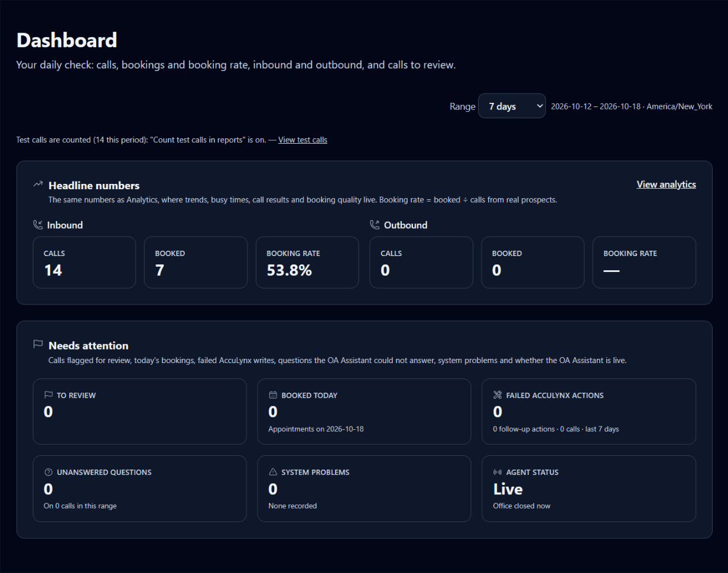Open the View analytics link

click(x=666, y=184)
